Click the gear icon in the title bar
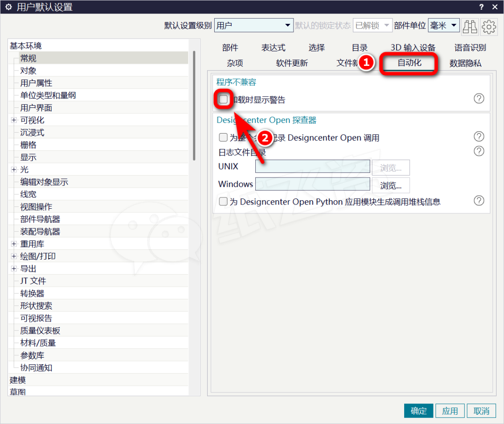Image resolution: width=504 pixels, height=424 pixels. tap(8, 7)
